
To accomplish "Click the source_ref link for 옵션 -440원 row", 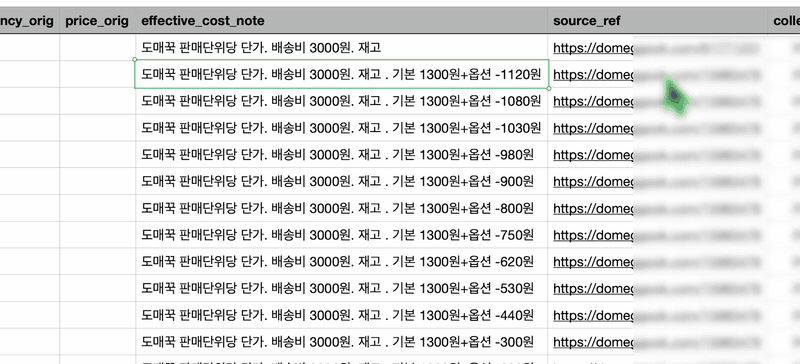I will tap(656, 316).
